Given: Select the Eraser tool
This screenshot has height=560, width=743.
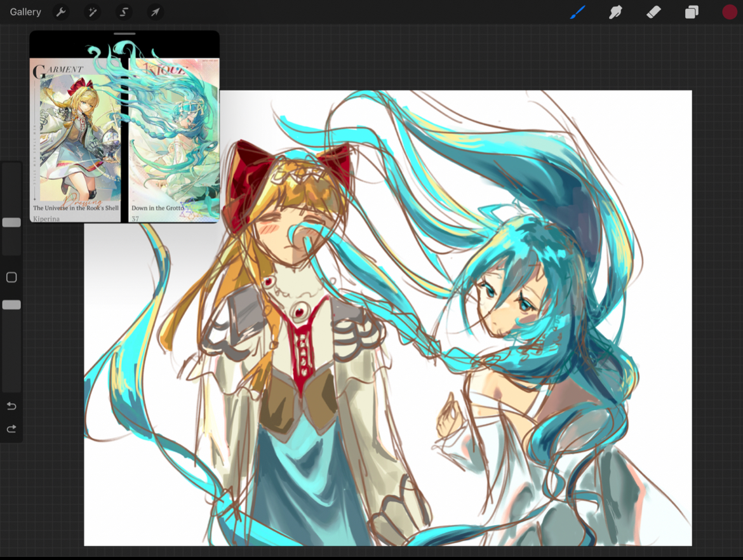Looking at the screenshot, I should [653, 12].
